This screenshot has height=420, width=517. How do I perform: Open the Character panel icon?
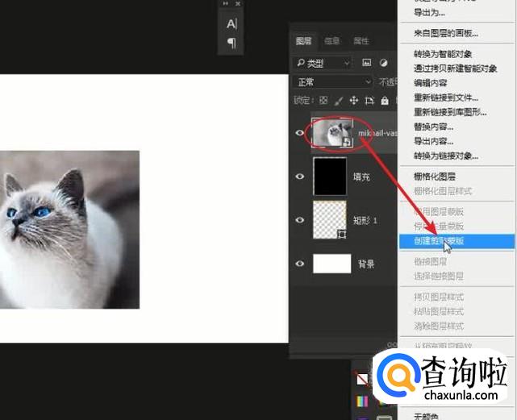[231, 24]
